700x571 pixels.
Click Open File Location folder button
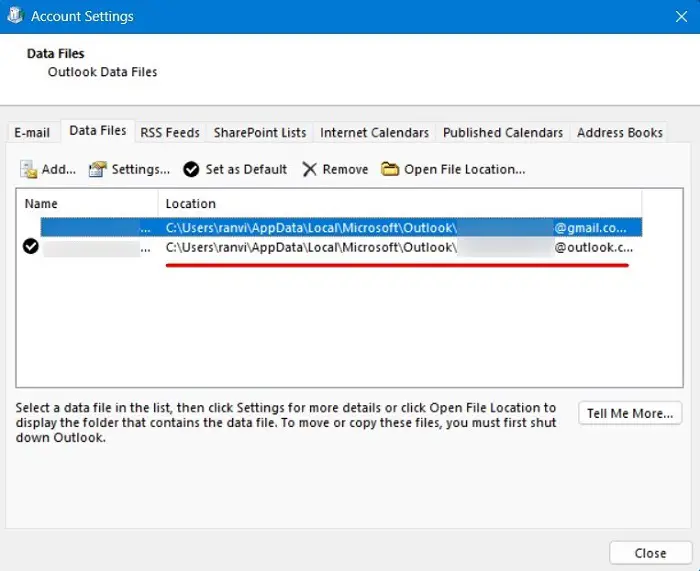(453, 170)
